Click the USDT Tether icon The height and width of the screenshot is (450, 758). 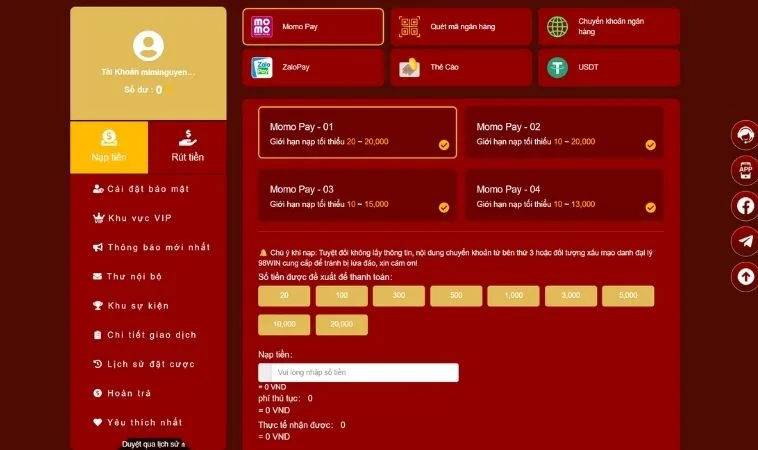557,67
